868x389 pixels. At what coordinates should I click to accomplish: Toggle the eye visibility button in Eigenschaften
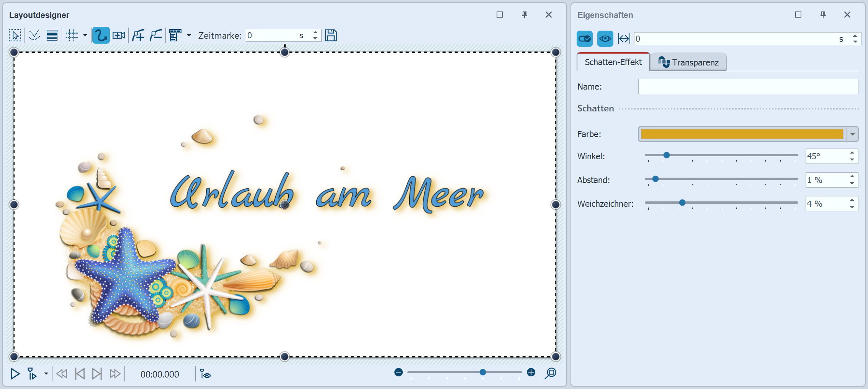click(605, 39)
